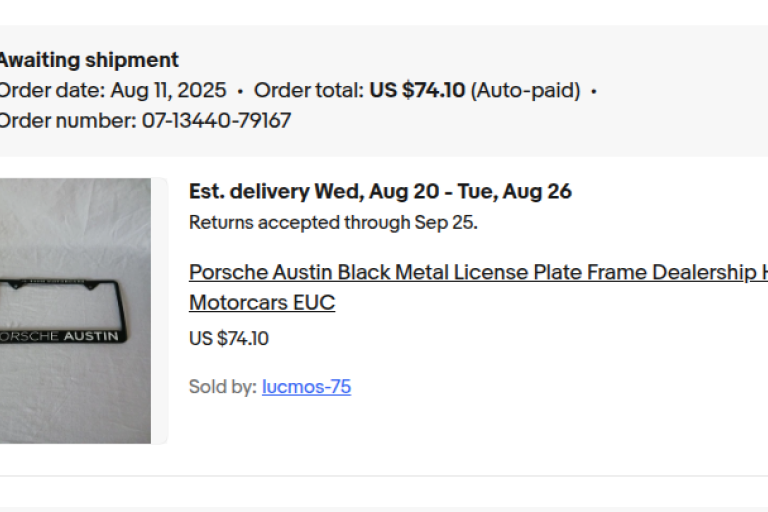Click the (Auto-paid) payment note
This screenshot has width=768, height=512.
pyautogui.click(x=526, y=90)
